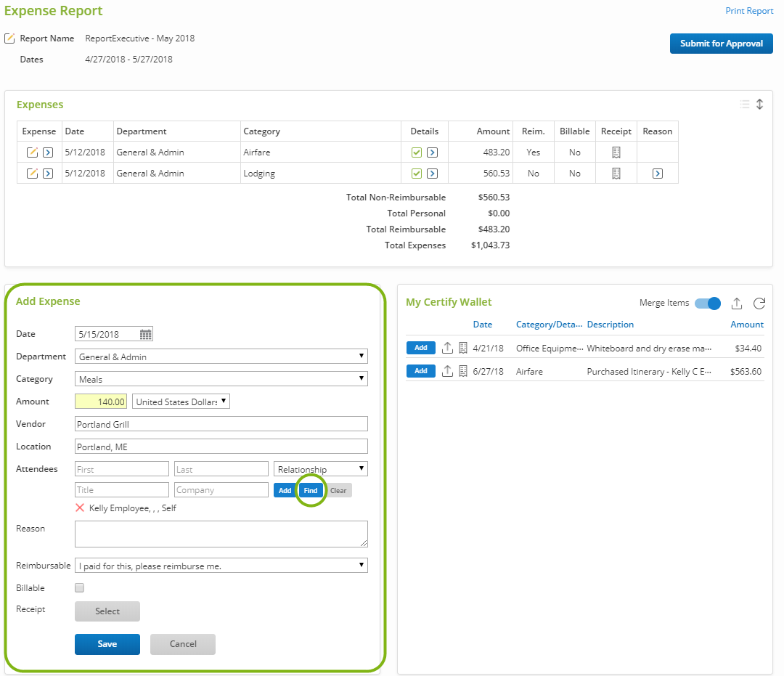This screenshot has height=676, width=784.
Task: Click the upload icon in Certify Wallet header
Action: [x=737, y=303]
